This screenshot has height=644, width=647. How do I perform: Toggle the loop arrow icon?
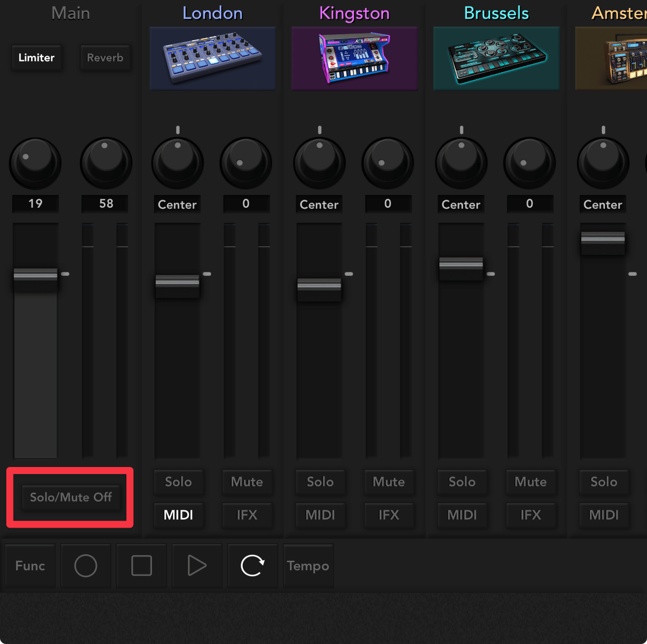point(252,566)
